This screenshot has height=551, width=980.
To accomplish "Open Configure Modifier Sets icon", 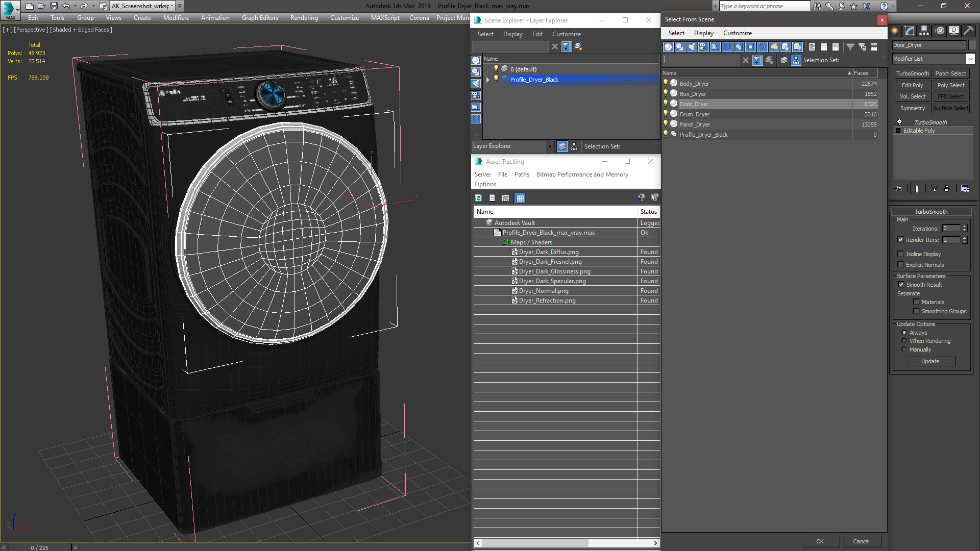I will tap(965, 189).
